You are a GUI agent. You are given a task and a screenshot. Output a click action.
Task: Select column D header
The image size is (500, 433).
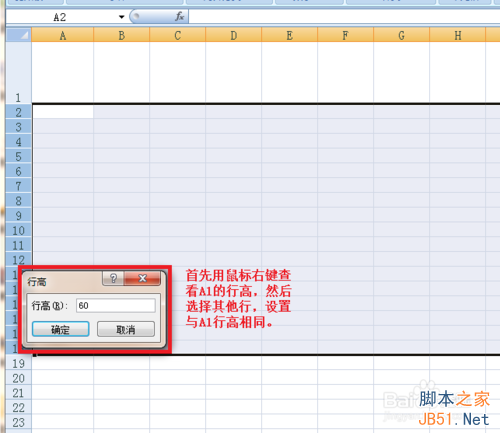pos(234,35)
